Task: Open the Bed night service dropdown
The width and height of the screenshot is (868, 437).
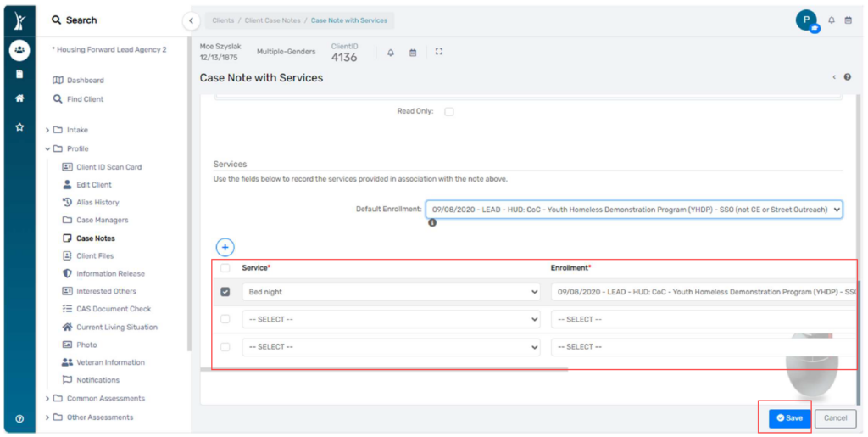Action: click(391, 292)
